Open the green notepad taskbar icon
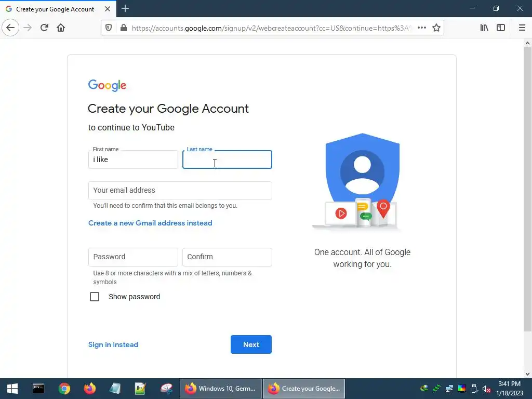The width and height of the screenshot is (532, 399). tap(140, 389)
